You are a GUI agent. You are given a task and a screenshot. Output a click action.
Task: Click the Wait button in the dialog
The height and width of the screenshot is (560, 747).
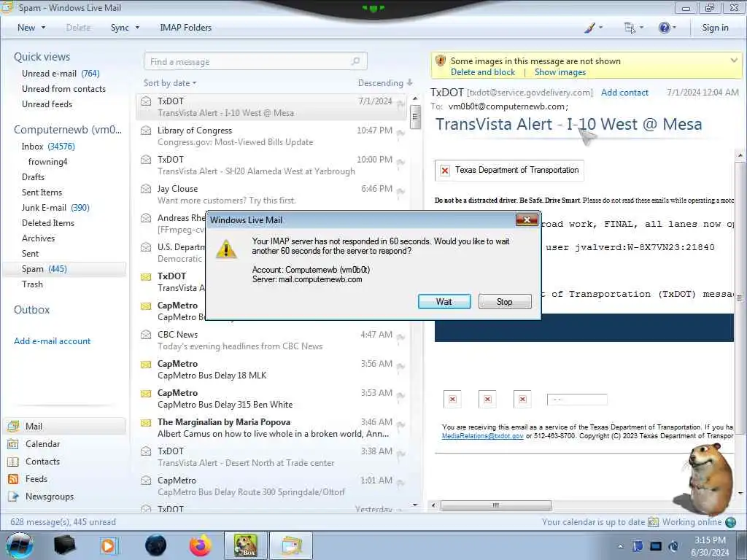tap(444, 301)
